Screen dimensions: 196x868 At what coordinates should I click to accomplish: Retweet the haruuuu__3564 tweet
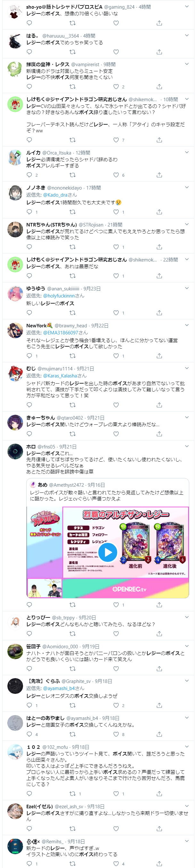click(72, 52)
